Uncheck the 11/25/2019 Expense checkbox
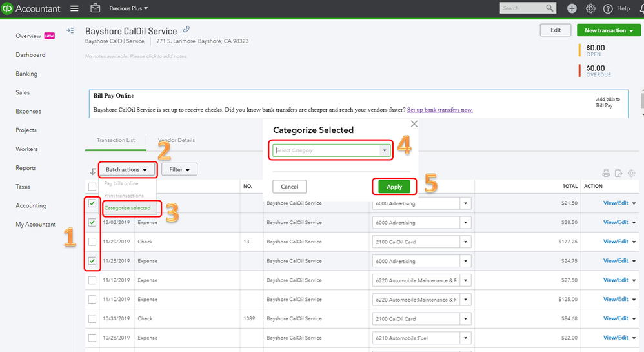This screenshot has width=644, height=352. coord(92,261)
